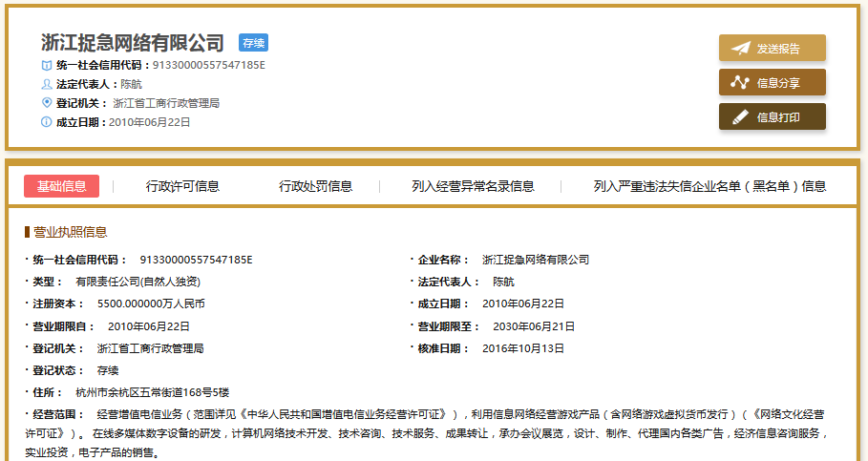Click the company title 浙江捉急网络有限公司
This screenshot has width=868, height=461.
pyautogui.click(x=133, y=43)
